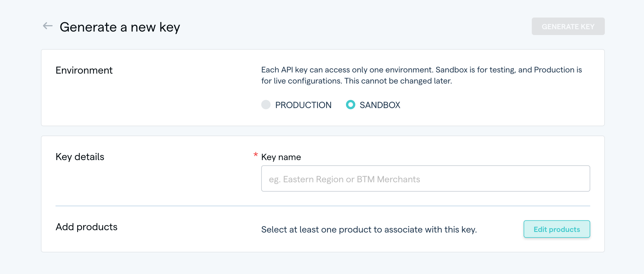Select the Sandbox radio button circle
The height and width of the screenshot is (274, 644).
click(x=350, y=105)
